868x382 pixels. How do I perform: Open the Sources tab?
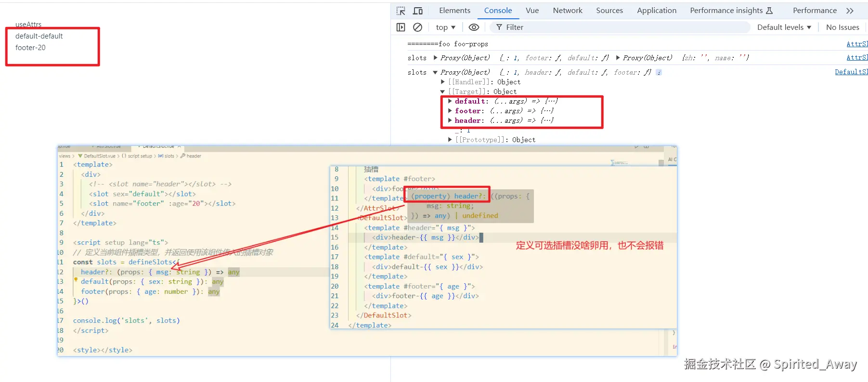pyautogui.click(x=609, y=11)
